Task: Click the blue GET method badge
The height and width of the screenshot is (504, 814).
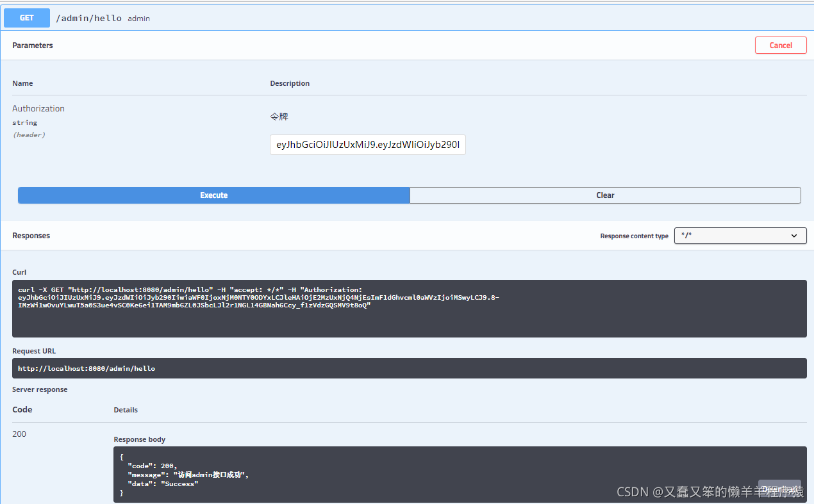Action: pos(27,18)
